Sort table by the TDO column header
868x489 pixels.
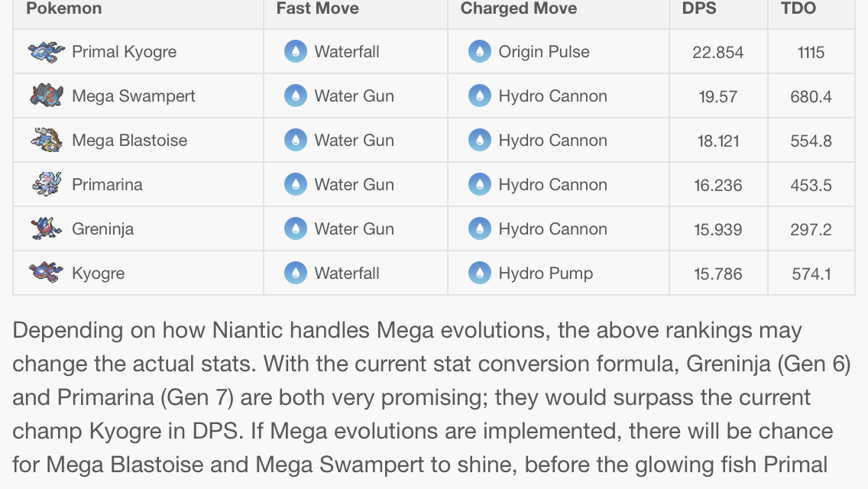click(798, 8)
